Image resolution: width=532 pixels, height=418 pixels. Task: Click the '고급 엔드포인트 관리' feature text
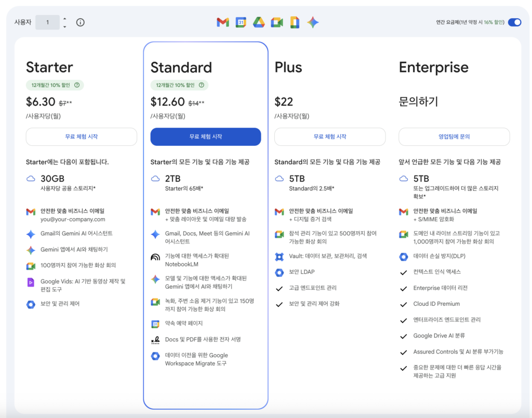pyautogui.click(x=312, y=288)
